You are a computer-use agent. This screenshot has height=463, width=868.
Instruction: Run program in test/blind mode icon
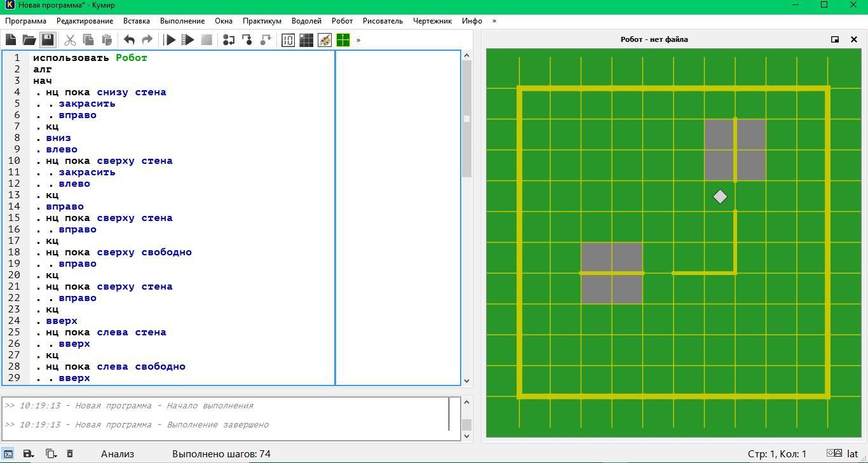[188, 40]
